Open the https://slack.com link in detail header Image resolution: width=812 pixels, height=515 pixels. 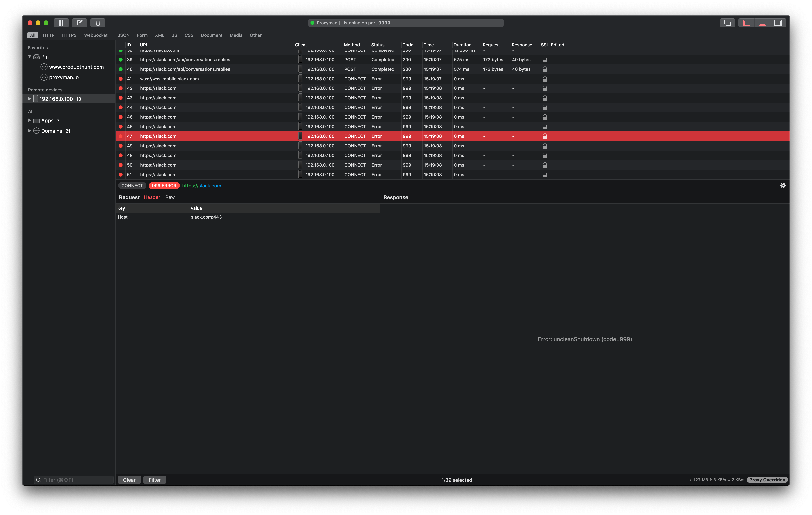(201, 185)
